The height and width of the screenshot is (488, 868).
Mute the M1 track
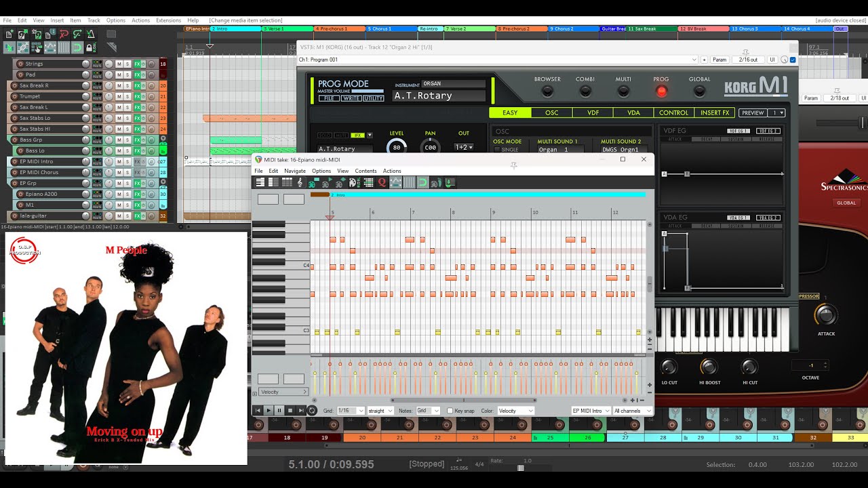tap(119, 205)
